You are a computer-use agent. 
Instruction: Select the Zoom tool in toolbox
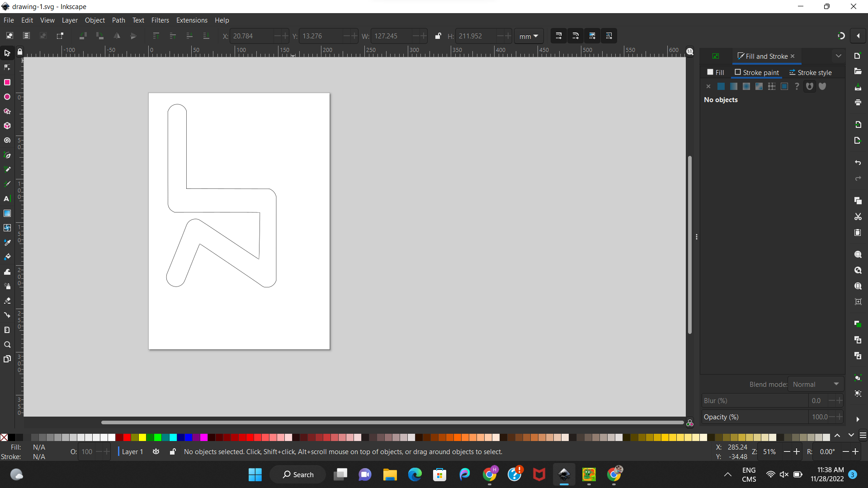click(7, 345)
